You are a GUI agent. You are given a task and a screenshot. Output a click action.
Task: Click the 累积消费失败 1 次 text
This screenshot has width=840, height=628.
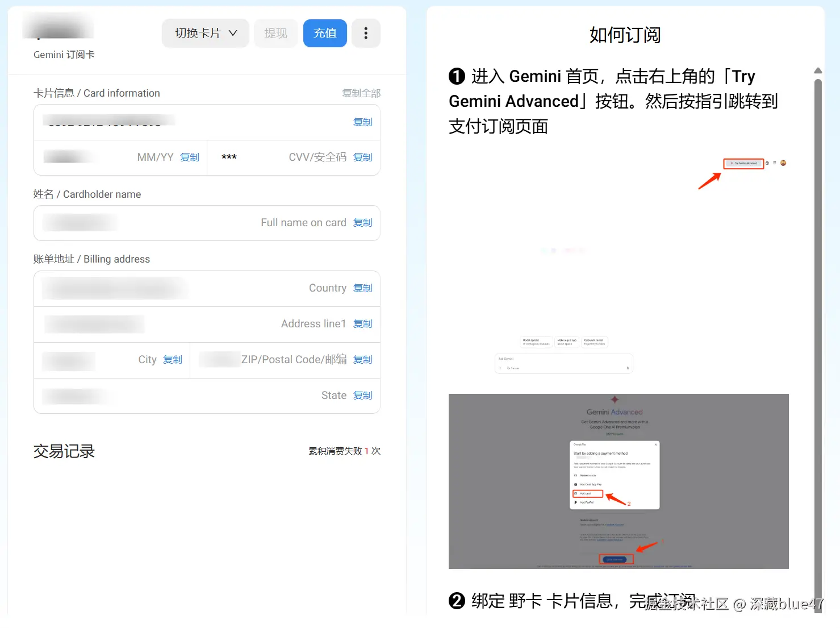pyautogui.click(x=344, y=451)
